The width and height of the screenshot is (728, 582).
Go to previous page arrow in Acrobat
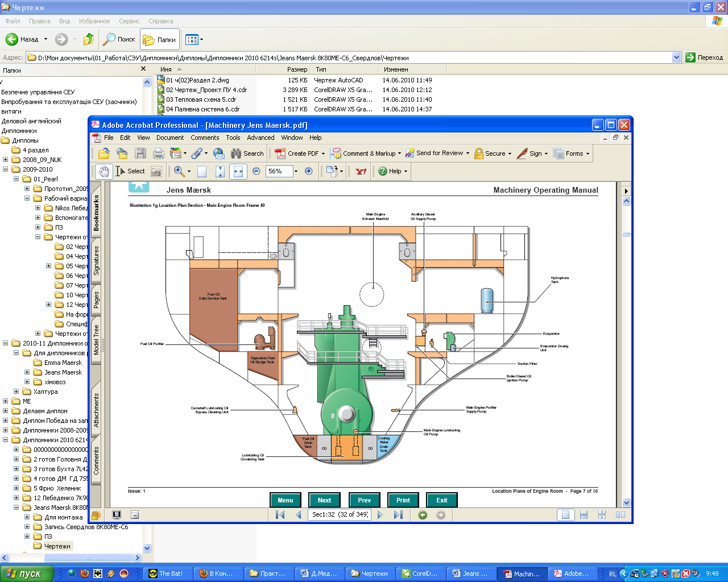coord(299,514)
